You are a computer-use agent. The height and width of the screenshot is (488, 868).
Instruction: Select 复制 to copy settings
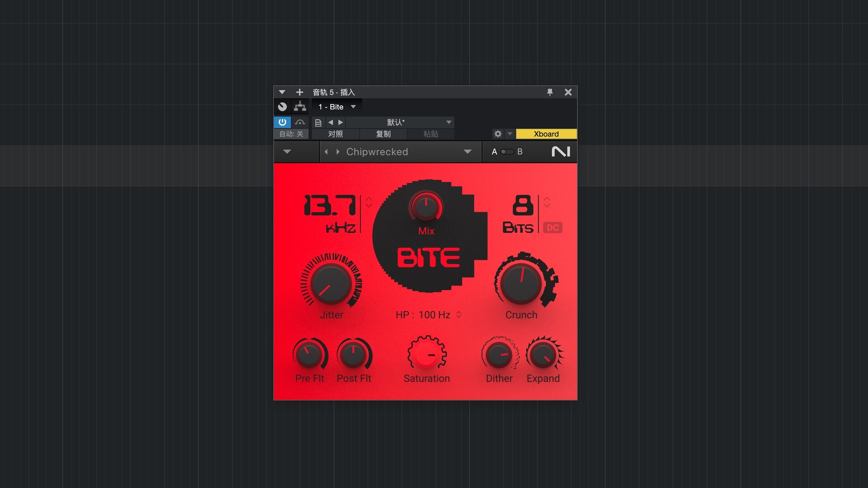pyautogui.click(x=383, y=134)
